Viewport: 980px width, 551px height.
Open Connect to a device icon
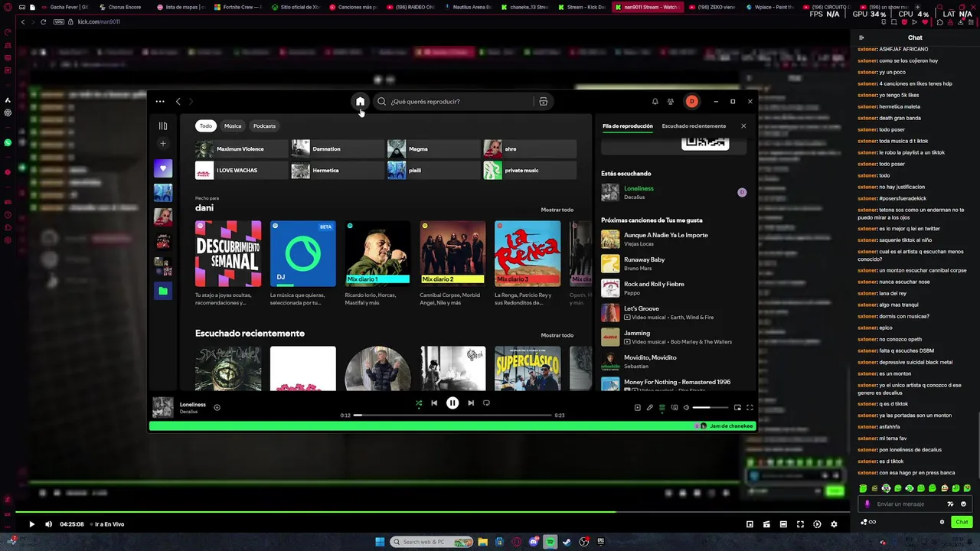pos(675,407)
